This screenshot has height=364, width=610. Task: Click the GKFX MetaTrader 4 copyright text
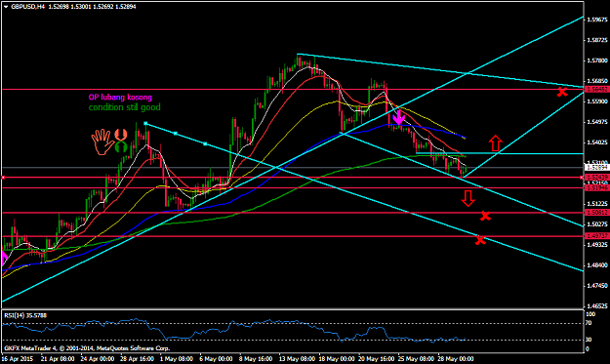tap(87, 348)
